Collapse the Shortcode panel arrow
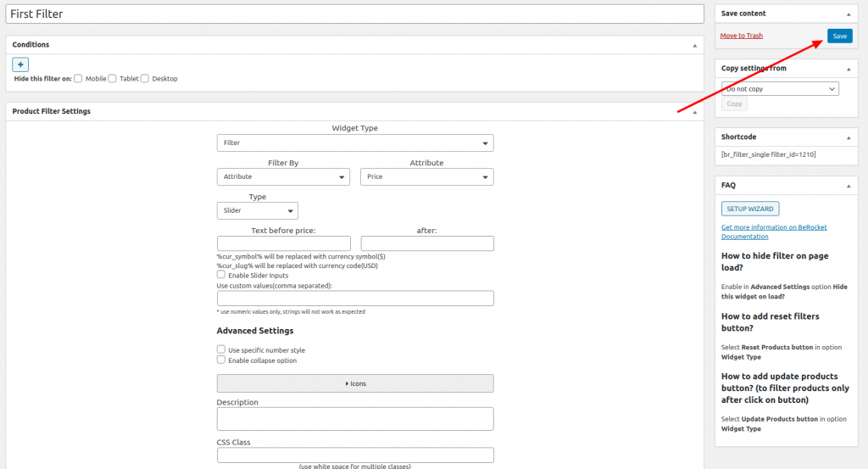The image size is (868, 469). click(847, 137)
